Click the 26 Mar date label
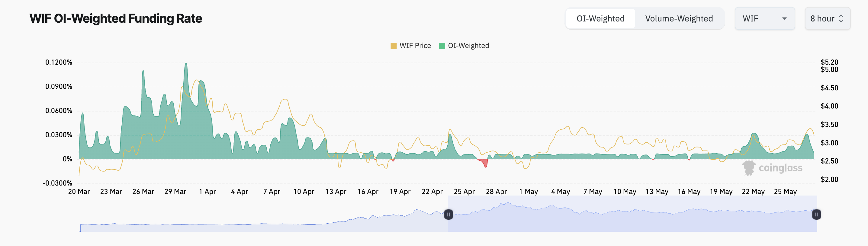This screenshot has height=246, width=868. 143,192
